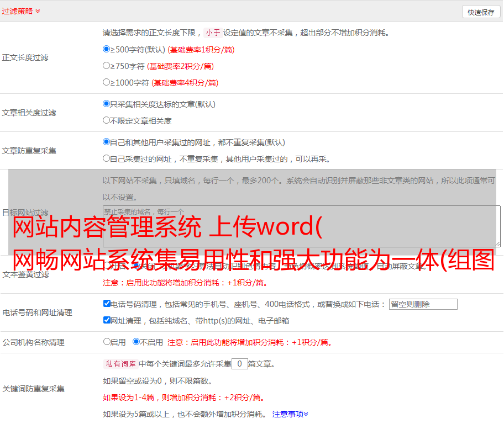This screenshot has height=424, width=504.
Task: Toggle the 网址清理 checkbox
Action: [107, 320]
